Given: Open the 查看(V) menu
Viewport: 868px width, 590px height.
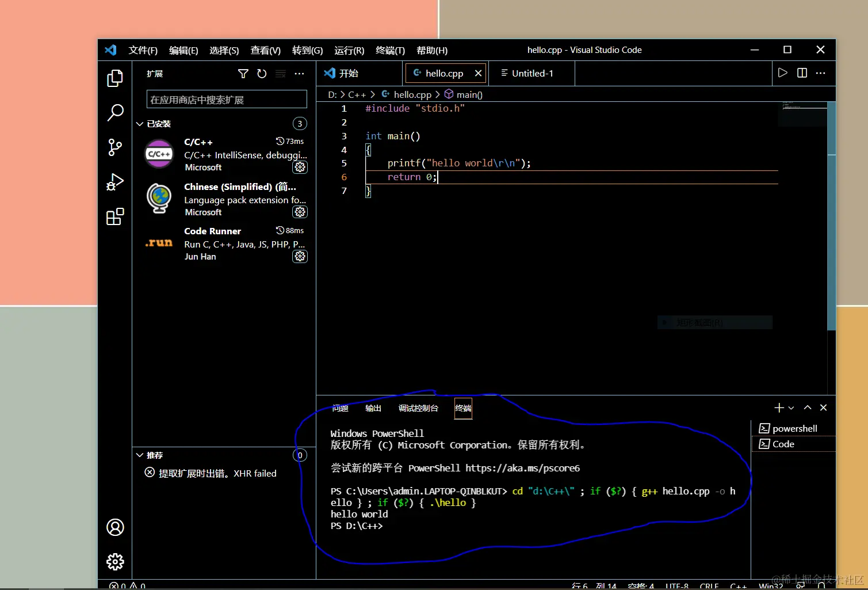Looking at the screenshot, I should tap(265, 50).
